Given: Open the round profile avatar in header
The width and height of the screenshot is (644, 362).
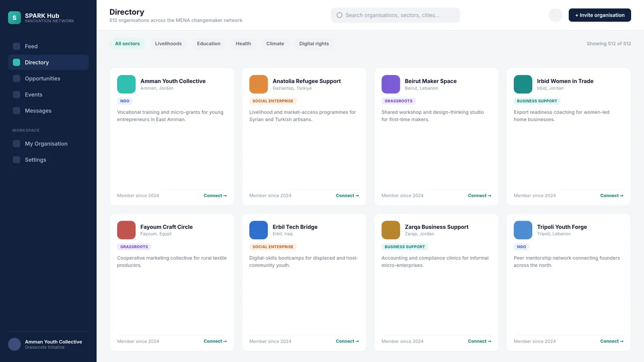Looking at the screenshot, I should [555, 15].
